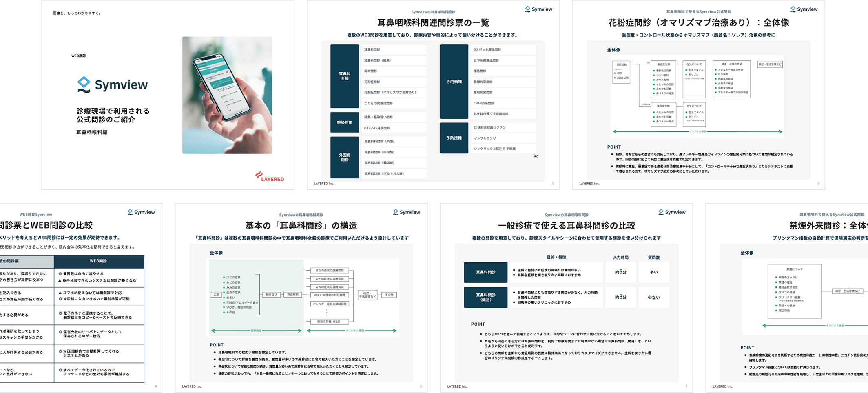This screenshot has height=393, width=868.
Task: Click the red LAYERED logo on the cover slide
Action: pyautogui.click(x=270, y=177)
